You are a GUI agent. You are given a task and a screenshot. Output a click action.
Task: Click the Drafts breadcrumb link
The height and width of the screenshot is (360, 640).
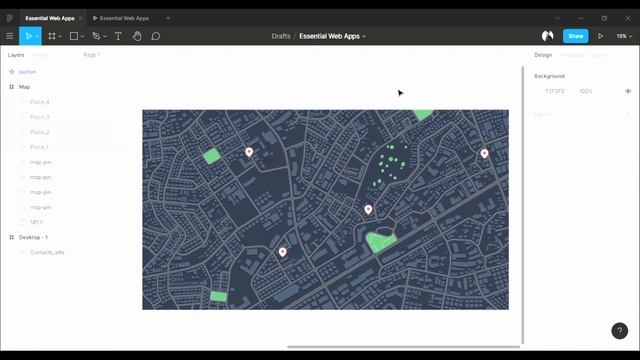point(281,36)
